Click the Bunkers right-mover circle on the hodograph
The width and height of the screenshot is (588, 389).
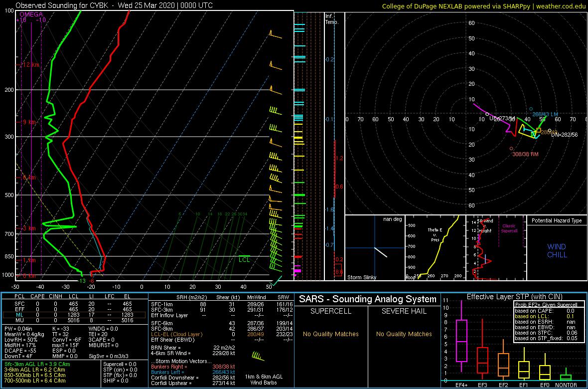pyautogui.click(x=511, y=149)
